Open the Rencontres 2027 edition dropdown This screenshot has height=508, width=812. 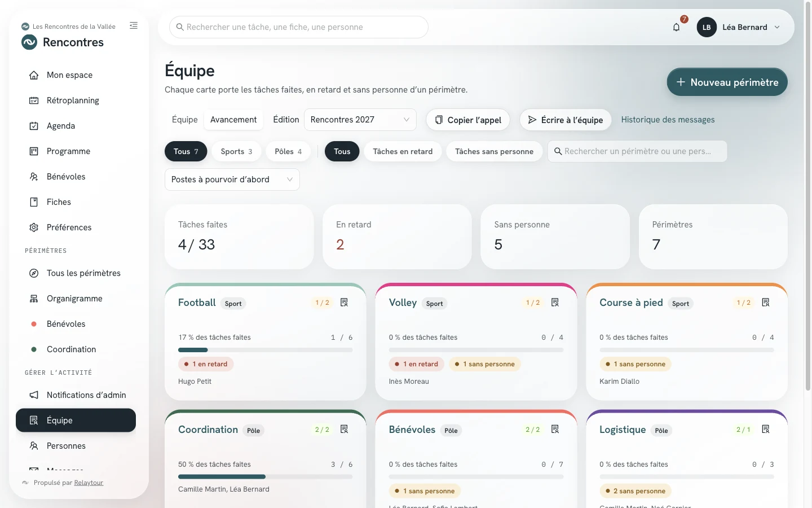tap(360, 120)
